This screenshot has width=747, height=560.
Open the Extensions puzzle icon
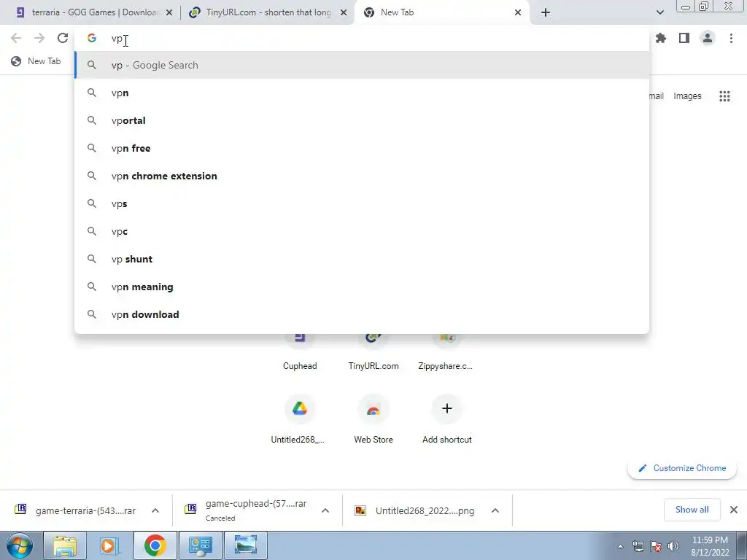click(x=661, y=38)
